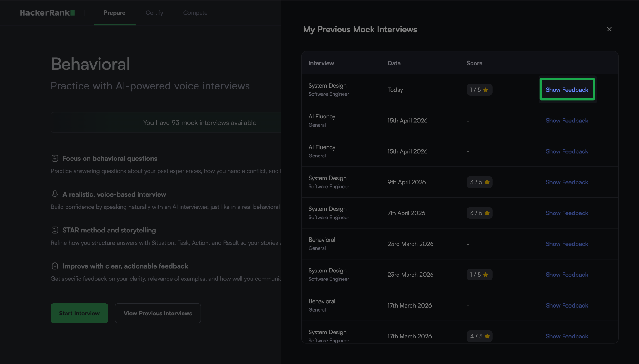Viewport: 639px width, 364px height.
Task: Show feedback for 23rd March Behavioral interview
Action: [x=567, y=244]
